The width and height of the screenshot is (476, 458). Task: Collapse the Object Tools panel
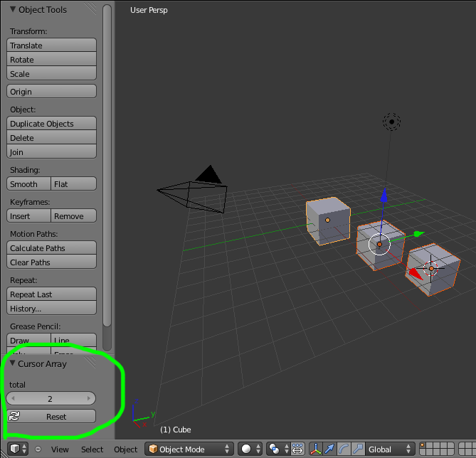[13, 9]
